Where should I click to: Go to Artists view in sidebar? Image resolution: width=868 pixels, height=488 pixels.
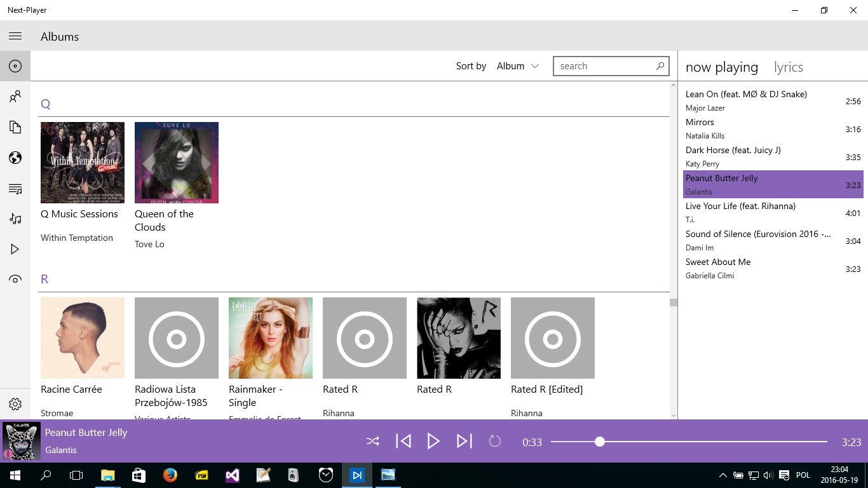[x=15, y=97]
